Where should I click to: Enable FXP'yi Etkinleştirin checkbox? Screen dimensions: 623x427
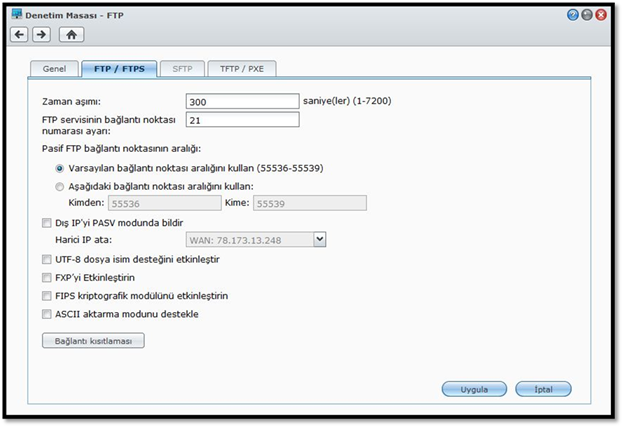pyautogui.click(x=47, y=277)
